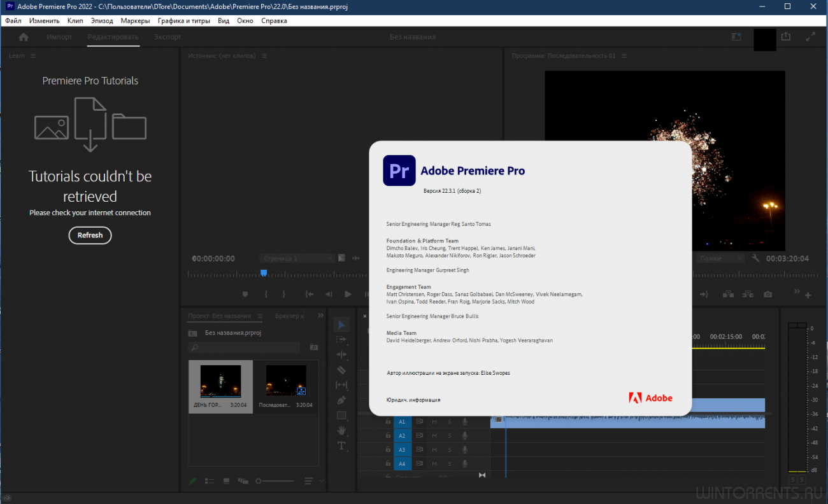Select the Rectangle tool
This screenshot has width=828, height=504.
(341, 416)
